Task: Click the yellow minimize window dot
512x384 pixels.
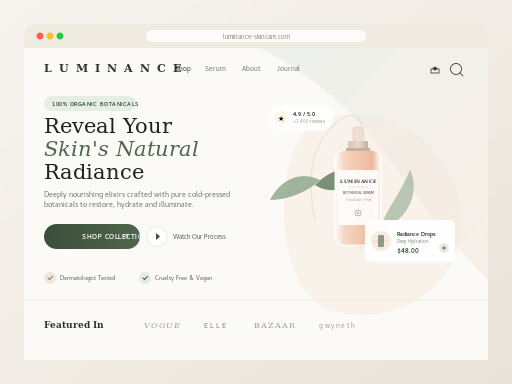Action: tap(50, 36)
